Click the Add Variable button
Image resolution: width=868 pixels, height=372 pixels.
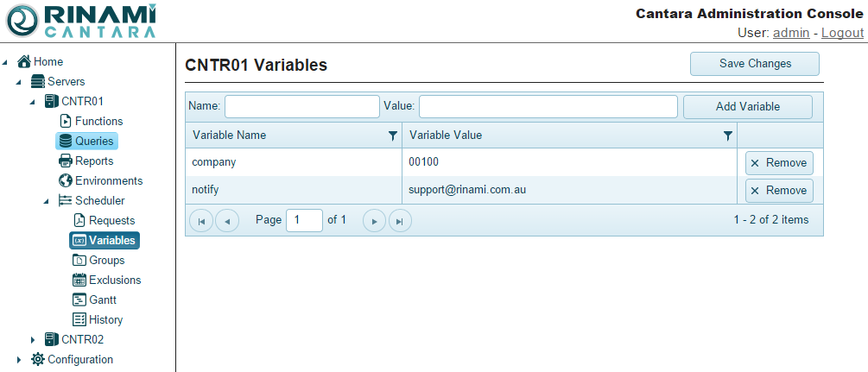coord(747,107)
